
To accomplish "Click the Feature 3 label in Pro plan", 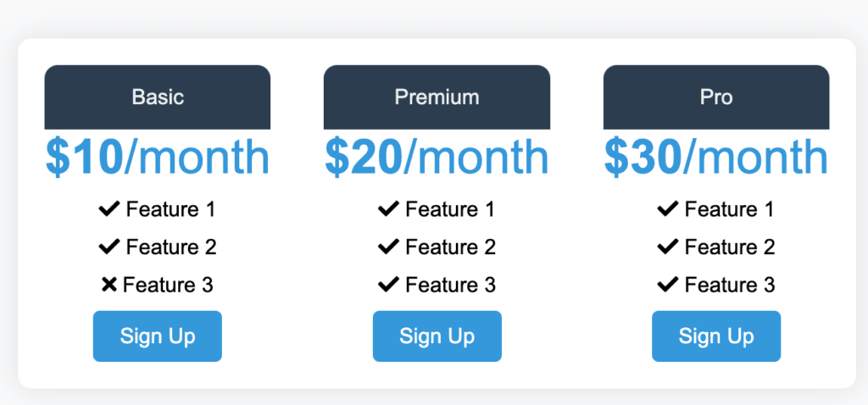I will (x=730, y=286).
